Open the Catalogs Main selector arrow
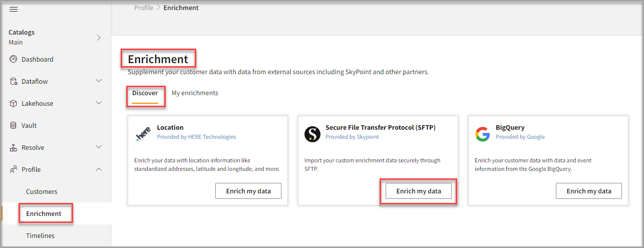This screenshot has height=248, width=644. [99, 37]
